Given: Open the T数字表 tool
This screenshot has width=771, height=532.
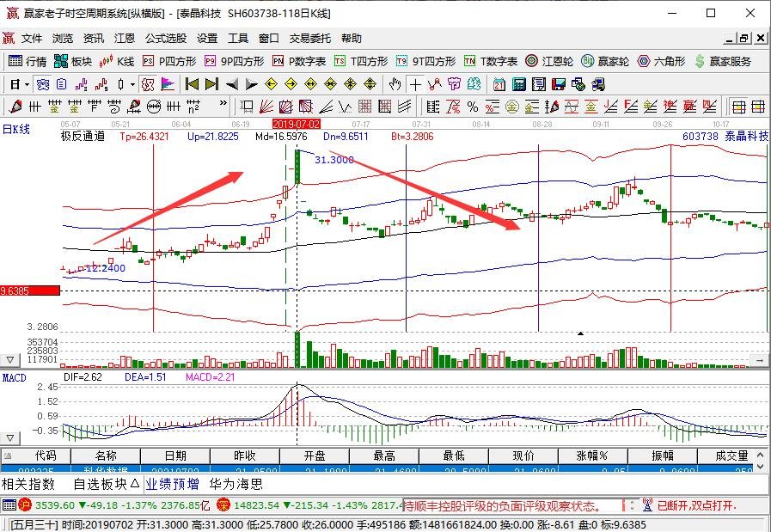Looking at the screenshot, I should coord(491,62).
